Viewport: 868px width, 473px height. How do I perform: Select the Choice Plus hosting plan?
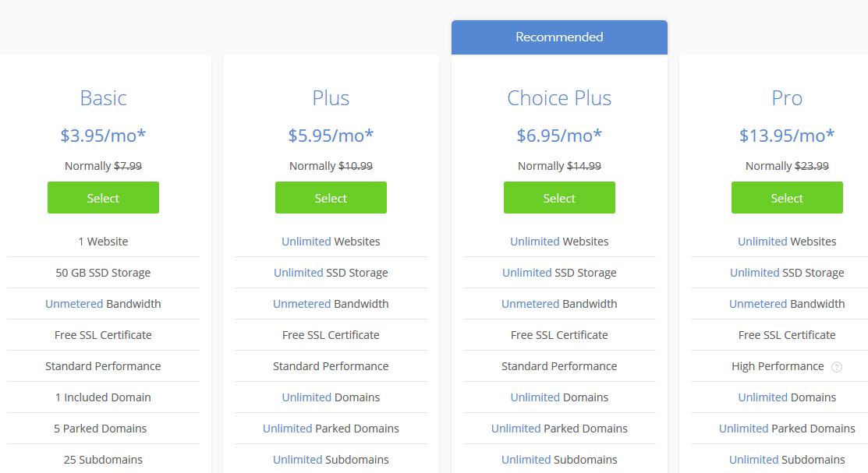coord(559,197)
